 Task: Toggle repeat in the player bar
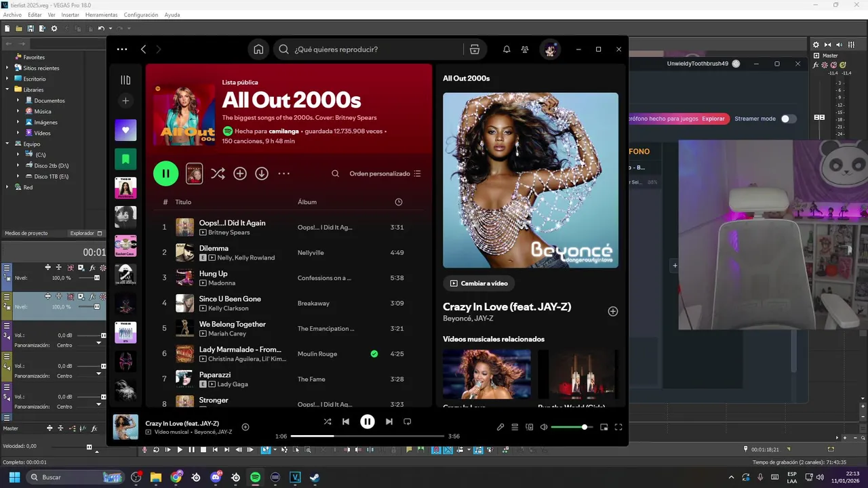(408, 422)
